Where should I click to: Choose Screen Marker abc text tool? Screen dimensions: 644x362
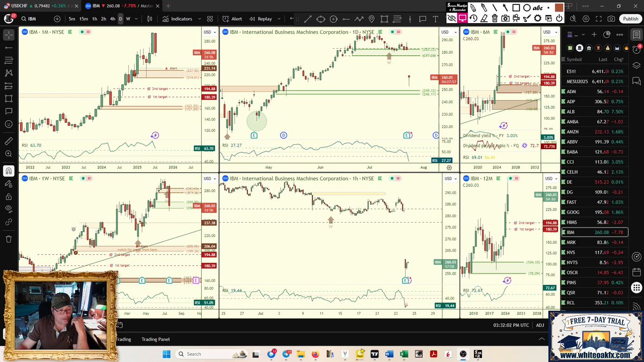pos(538,8)
